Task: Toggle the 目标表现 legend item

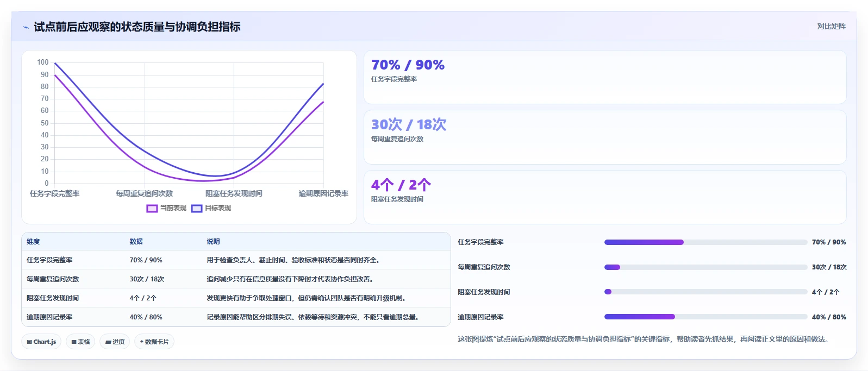Action: click(211, 208)
